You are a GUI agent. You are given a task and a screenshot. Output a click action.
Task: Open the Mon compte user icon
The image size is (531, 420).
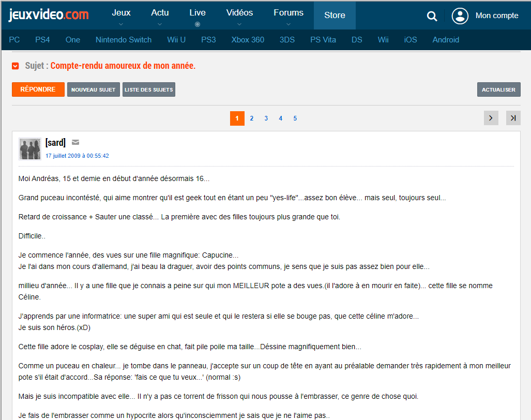click(460, 16)
